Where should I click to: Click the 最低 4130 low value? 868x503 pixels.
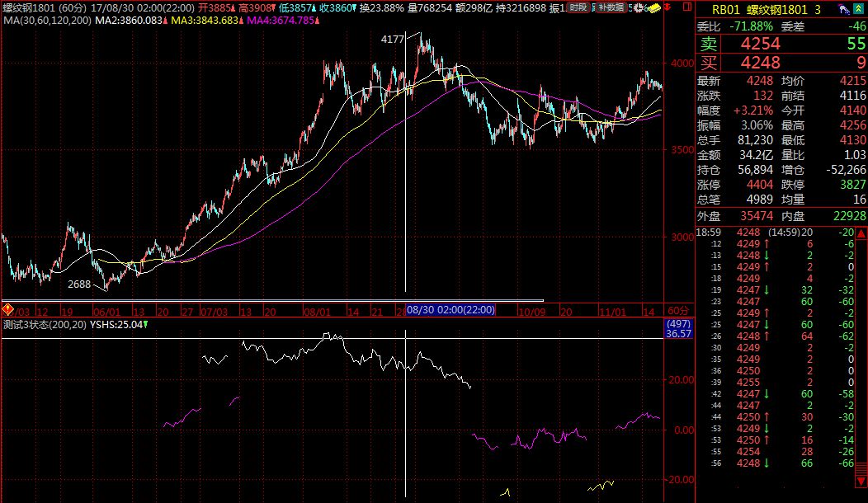coord(852,140)
